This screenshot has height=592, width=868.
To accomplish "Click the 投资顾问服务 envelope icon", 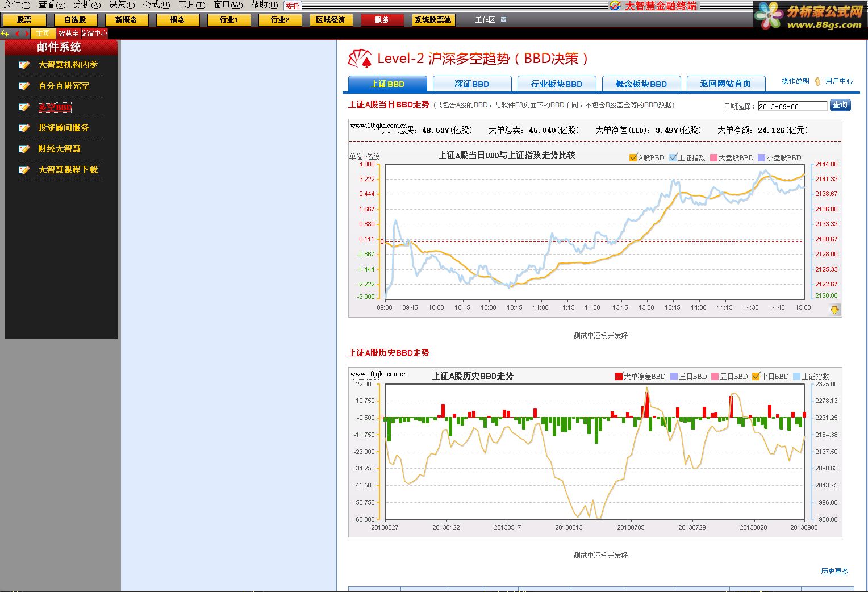I will (x=24, y=128).
